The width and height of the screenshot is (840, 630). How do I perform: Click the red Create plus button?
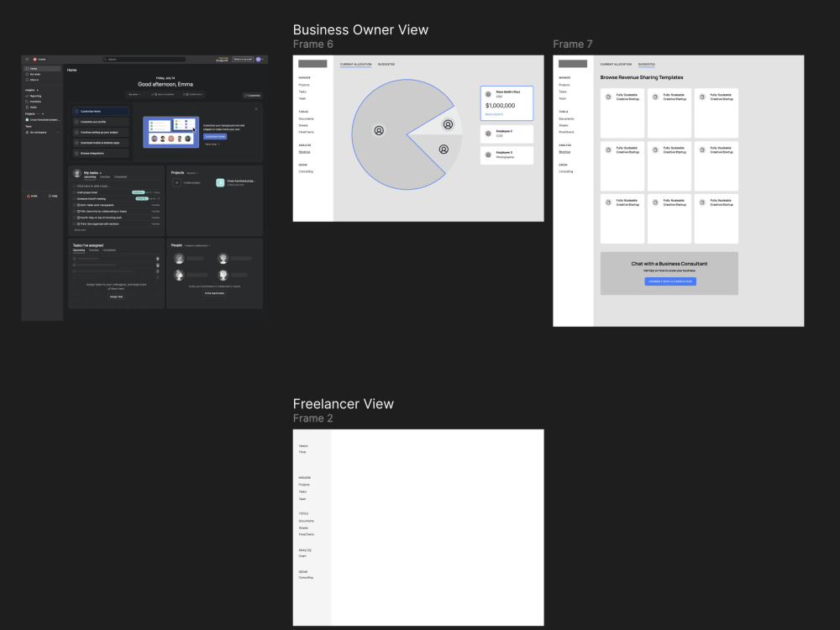[x=34, y=60]
